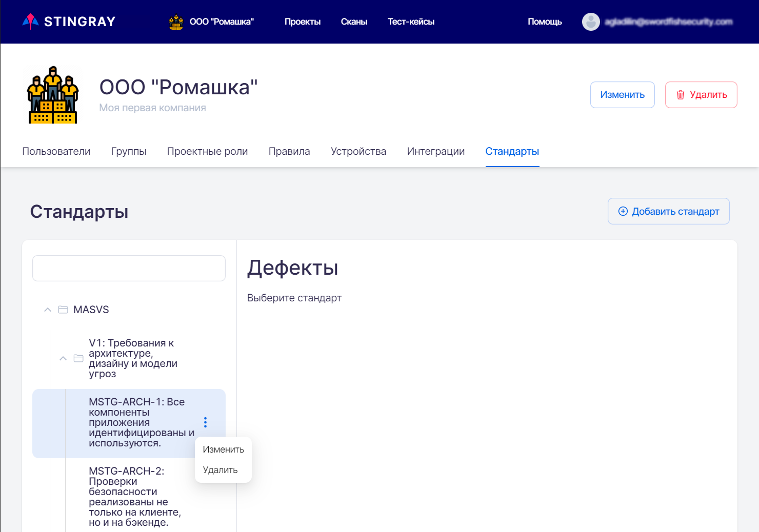Go to the Проектные роли tab

tap(207, 151)
